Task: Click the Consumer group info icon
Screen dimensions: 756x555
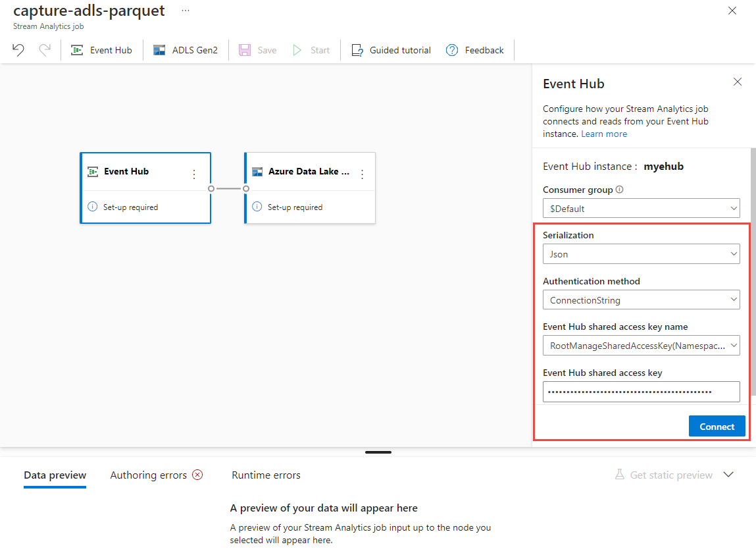Action: point(620,190)
